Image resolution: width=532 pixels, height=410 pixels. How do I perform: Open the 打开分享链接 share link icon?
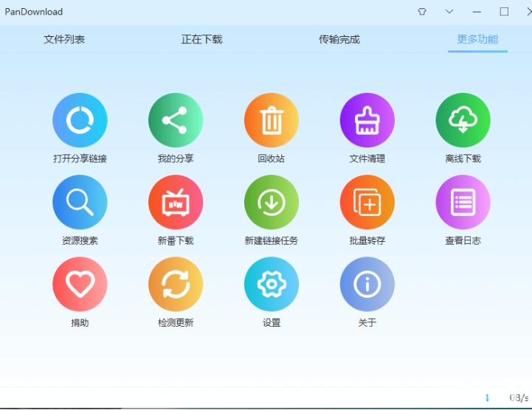tap(80, 120)
